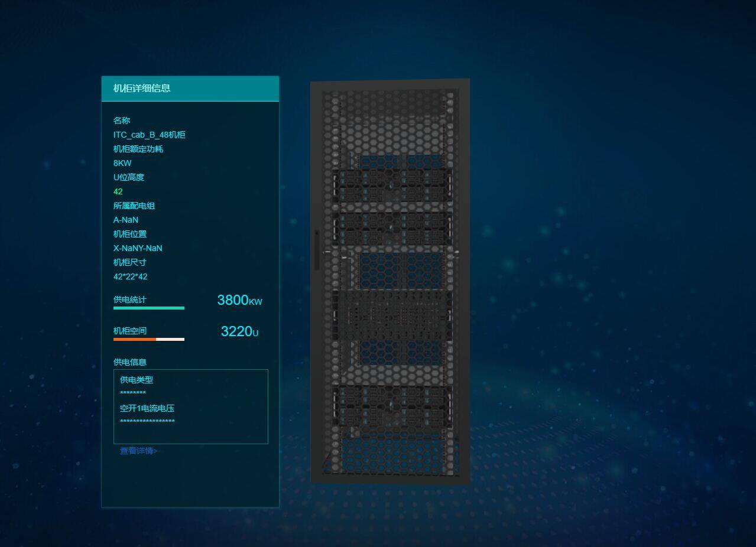Image resolution: width=756 pixels, height=547 pixels.
Task: Click the green U位高度 value 42
Action: [x=118, y=191]
